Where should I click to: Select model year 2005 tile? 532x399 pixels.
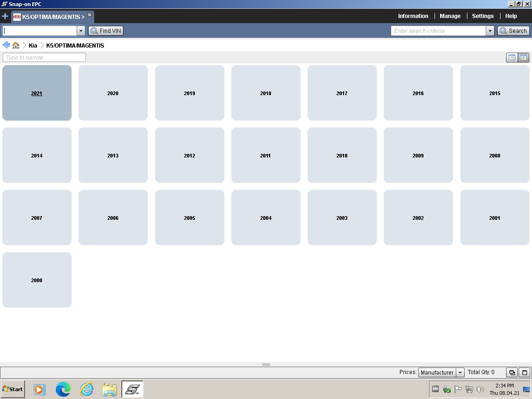[x=190, y=218]
